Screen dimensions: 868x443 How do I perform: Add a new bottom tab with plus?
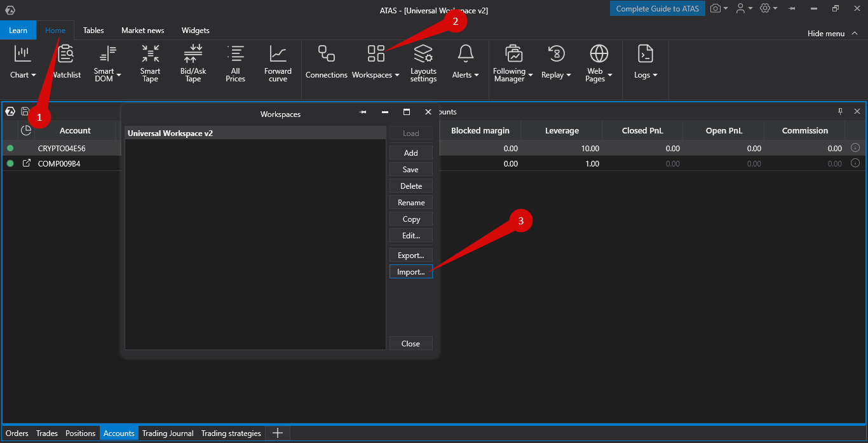(278, 433)
